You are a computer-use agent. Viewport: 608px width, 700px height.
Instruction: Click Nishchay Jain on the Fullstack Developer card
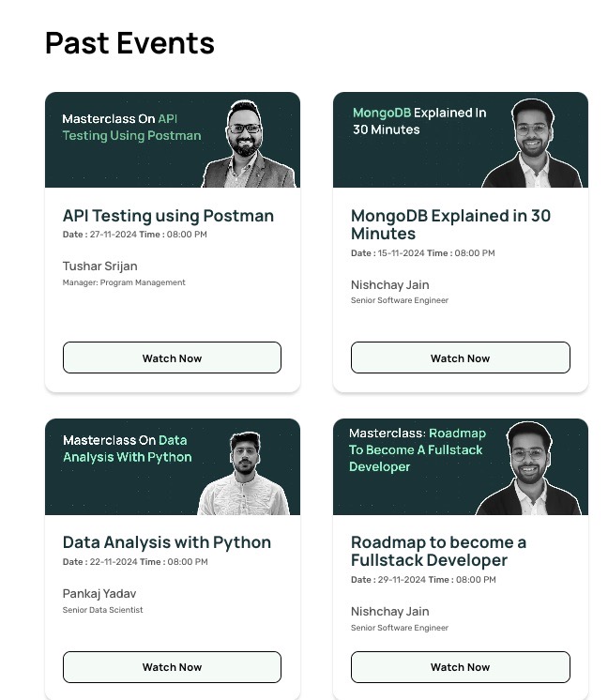[x=389, y=612]
